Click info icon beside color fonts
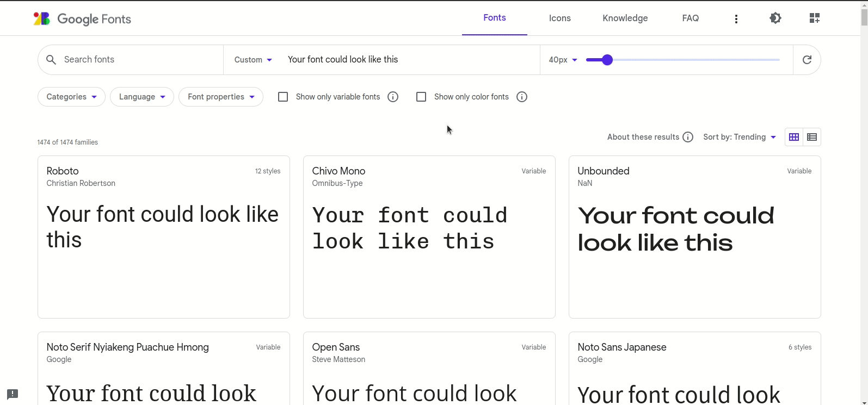Viewport: 868px width, 405px height. click(x=522, y=97)
